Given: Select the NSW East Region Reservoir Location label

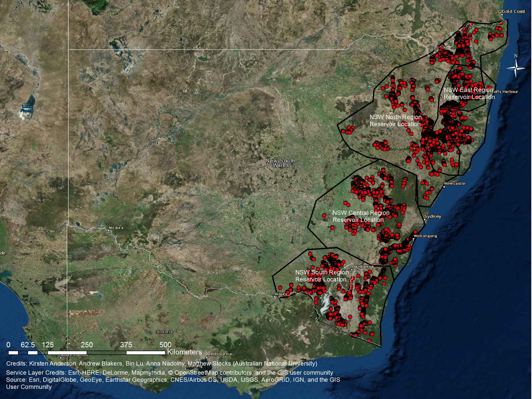Looking at the screenshot, I should pos(469,93).
